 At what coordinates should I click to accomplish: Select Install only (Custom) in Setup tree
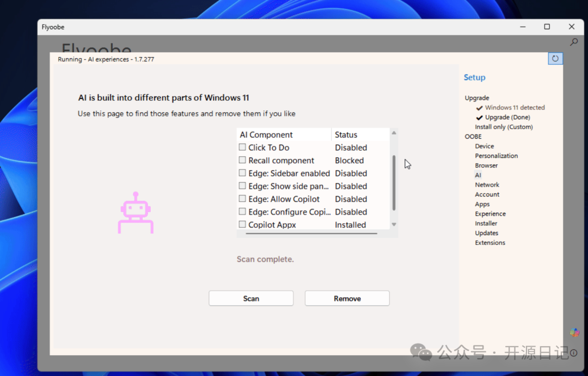click(504, 127)
